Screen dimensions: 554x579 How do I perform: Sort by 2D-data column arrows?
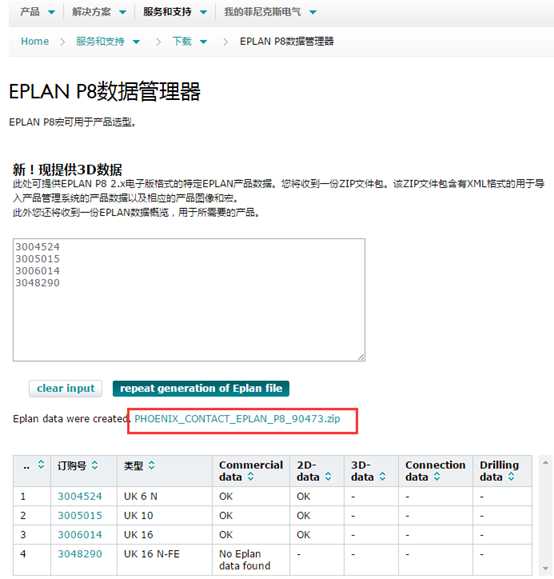point(328,477)
